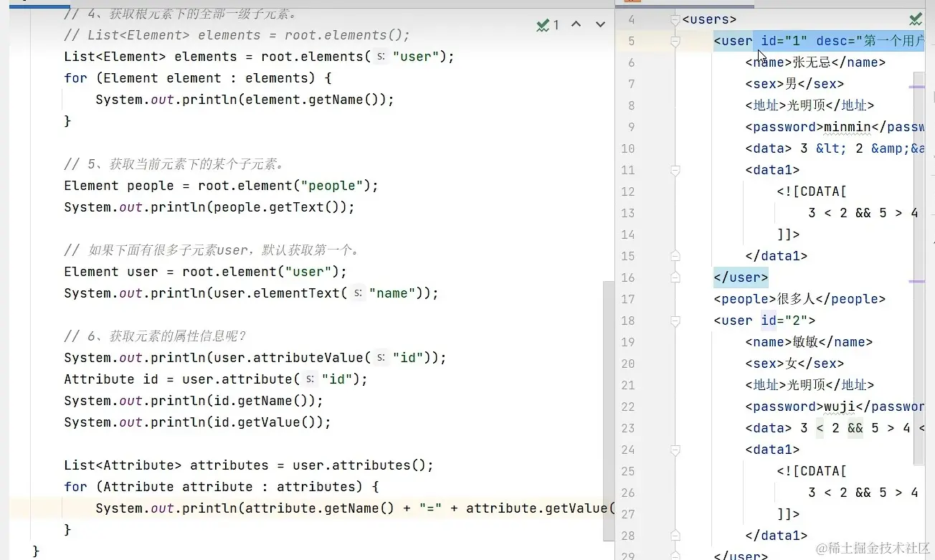The image size is (935, 560).
Task: Jump to previous highlighted problem with up arrow
Action: tap(576, 25)
